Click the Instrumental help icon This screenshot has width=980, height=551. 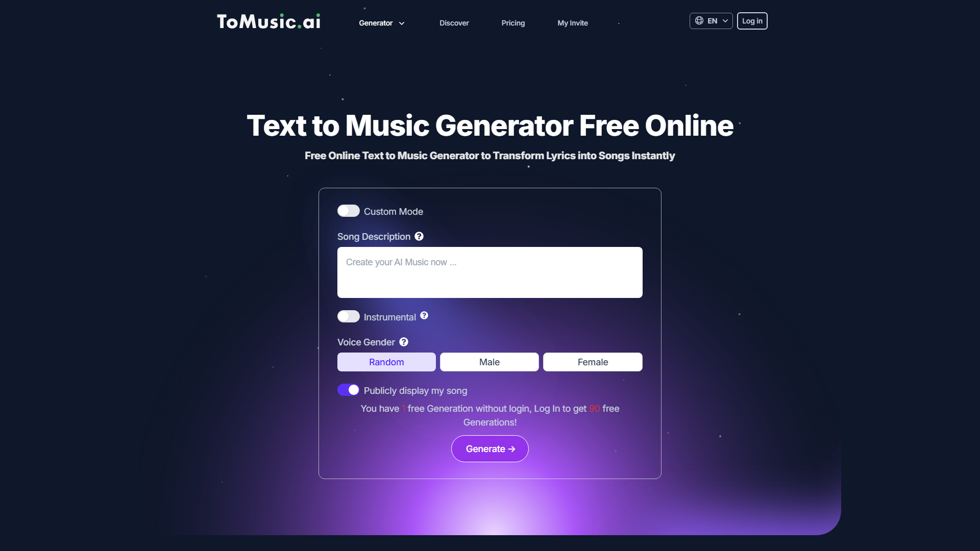click(x=424, y=316)
